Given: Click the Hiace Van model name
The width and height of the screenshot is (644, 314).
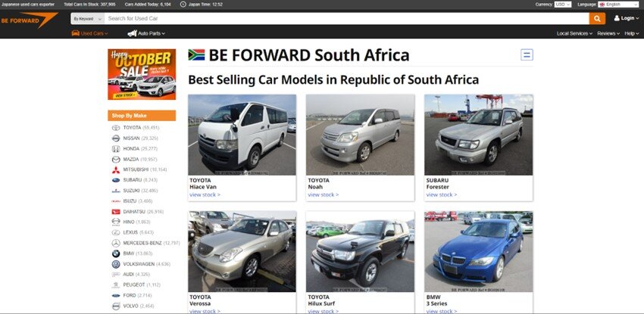Looking at the screenshot, I should click(203, 187).
